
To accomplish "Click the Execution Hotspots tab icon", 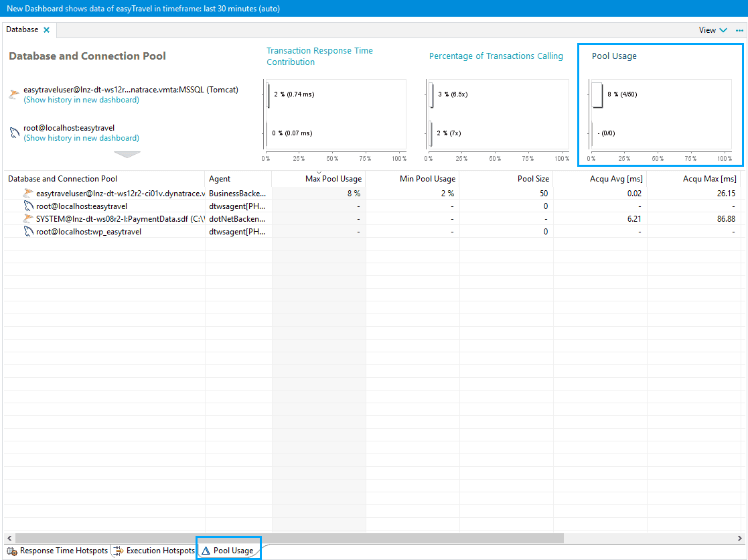I will 118,551.
